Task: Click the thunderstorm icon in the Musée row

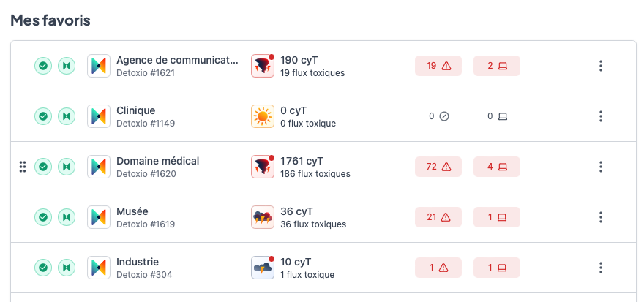Action: point(263,217)
